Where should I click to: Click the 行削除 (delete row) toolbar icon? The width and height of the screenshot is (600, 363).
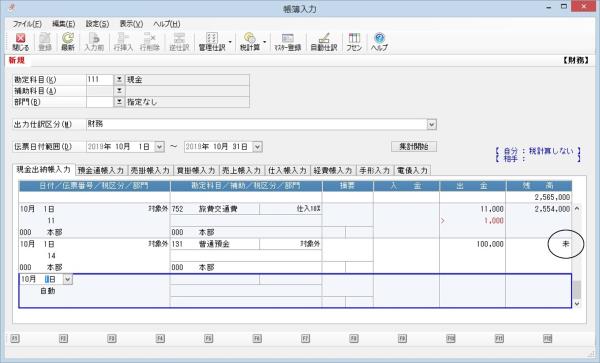149,42
